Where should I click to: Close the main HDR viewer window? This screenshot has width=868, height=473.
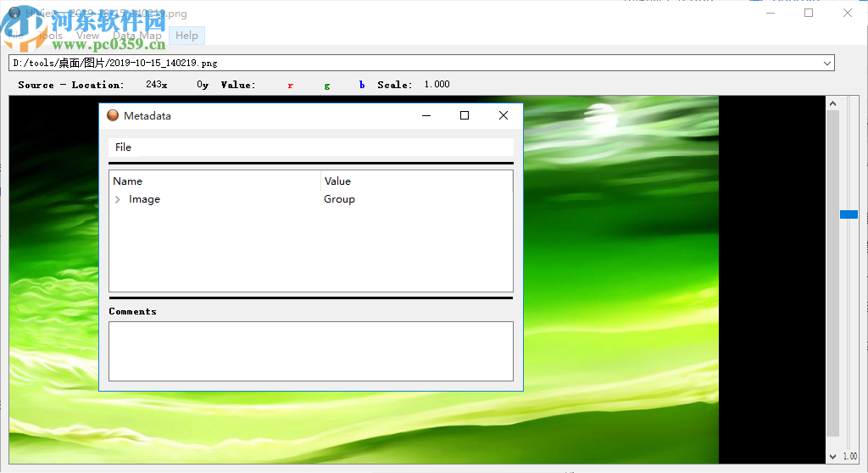(848, 13)
